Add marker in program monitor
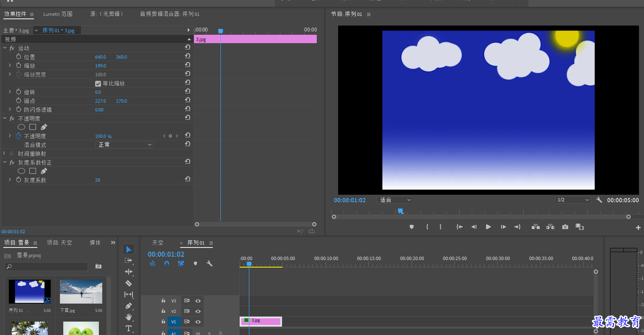 click(x=411, y=227)
